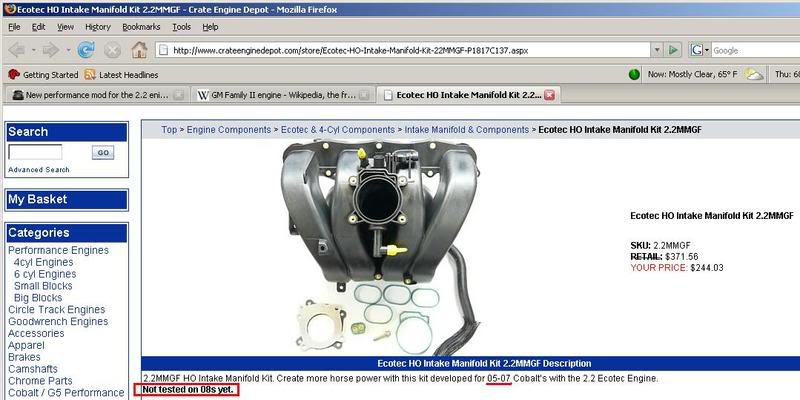Open the address bar history dropdown
The image size is (800, 400).
657,50
